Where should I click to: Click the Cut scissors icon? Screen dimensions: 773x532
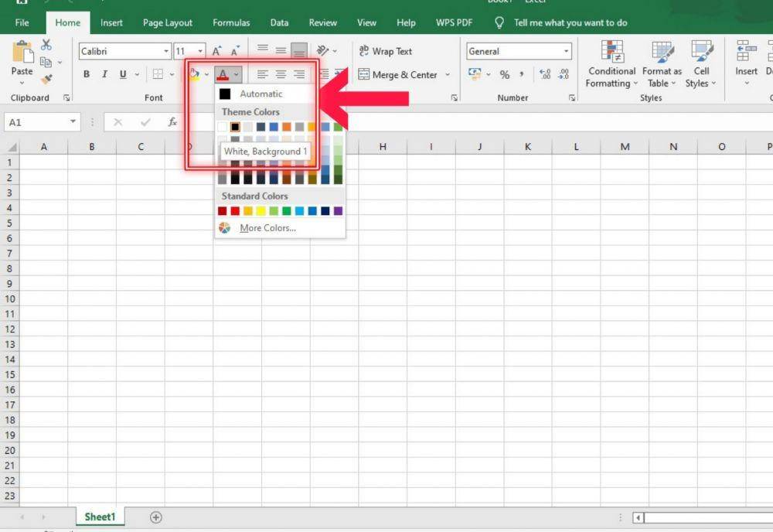coord(46,45)
